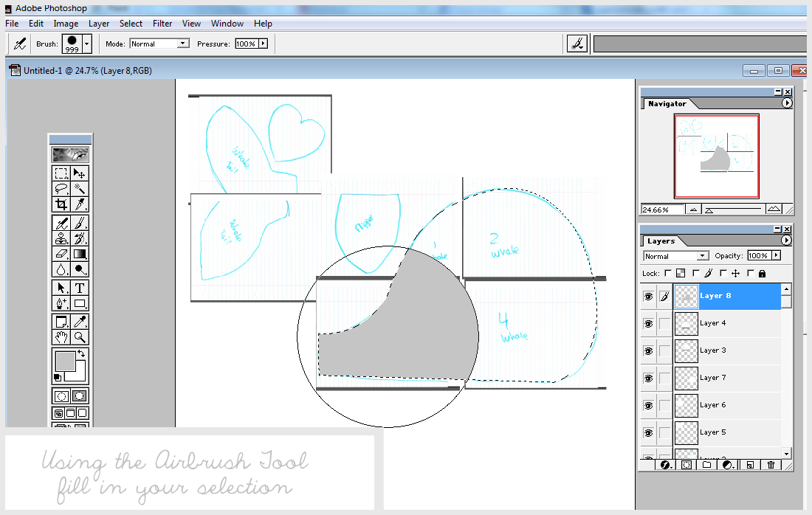Hide Layer 4 by clicking its eye icon

648,323
